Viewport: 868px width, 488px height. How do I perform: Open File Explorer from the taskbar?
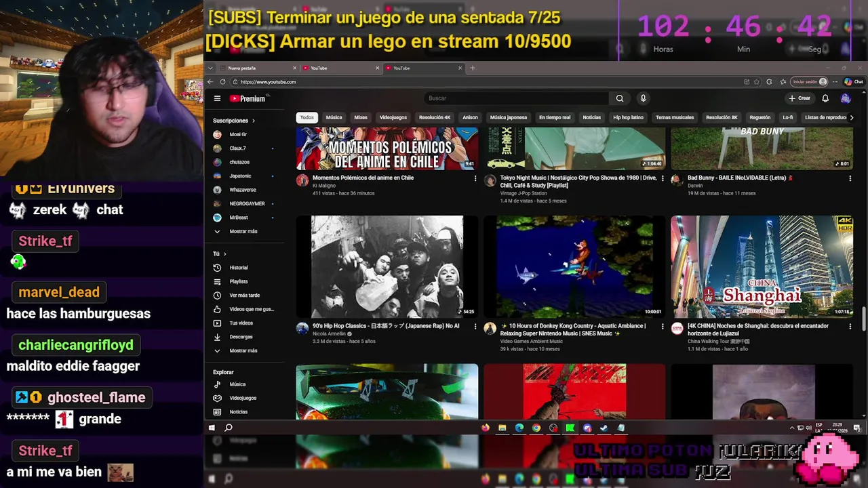coord(502,428)
